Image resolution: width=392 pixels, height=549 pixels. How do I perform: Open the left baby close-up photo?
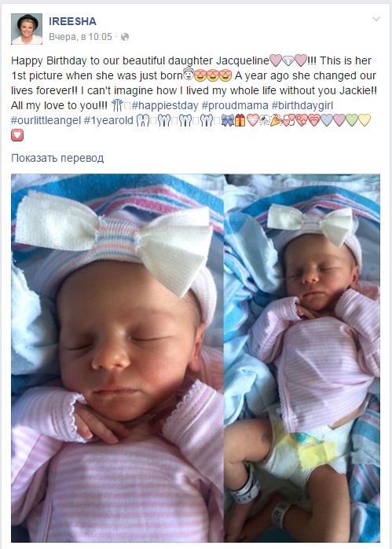coord(117,358)
